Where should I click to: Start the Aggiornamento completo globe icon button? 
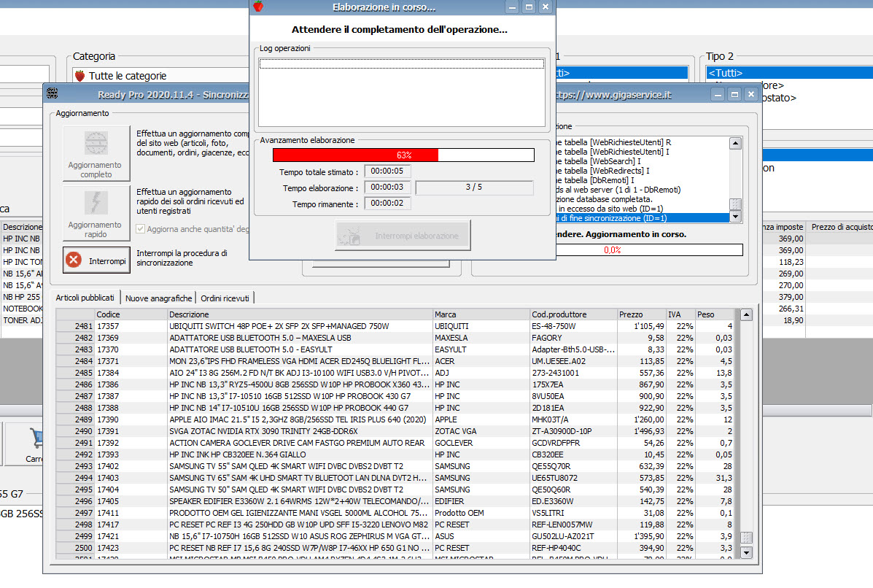point(96,153)
